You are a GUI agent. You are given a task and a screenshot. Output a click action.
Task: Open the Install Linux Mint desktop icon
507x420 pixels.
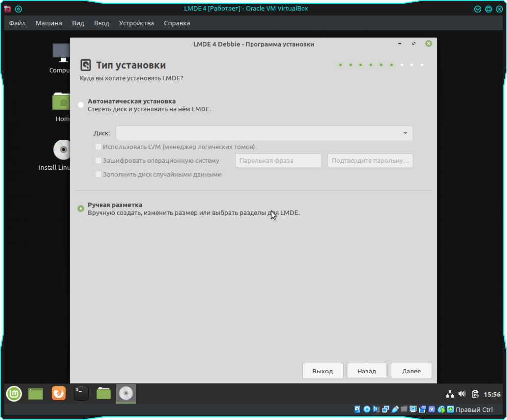[x=63, y=151]
